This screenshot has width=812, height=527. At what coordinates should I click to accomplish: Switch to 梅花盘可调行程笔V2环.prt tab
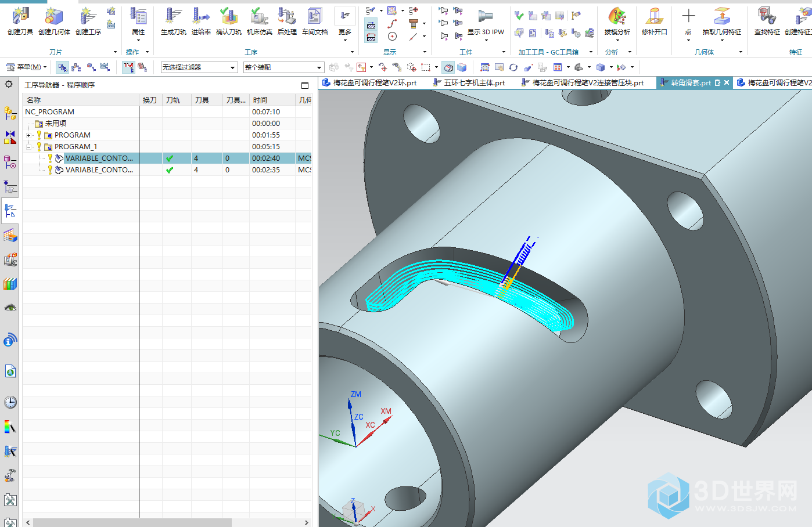(x=369, y=83)
